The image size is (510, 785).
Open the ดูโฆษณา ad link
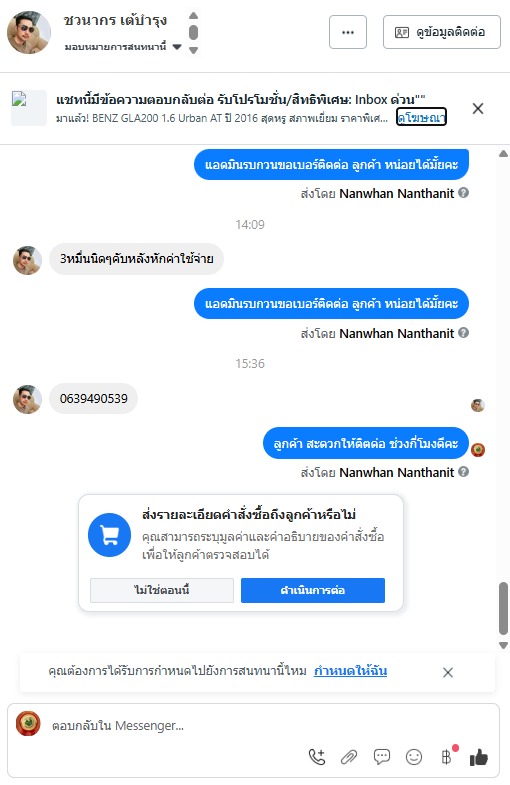tap(421, 117)
